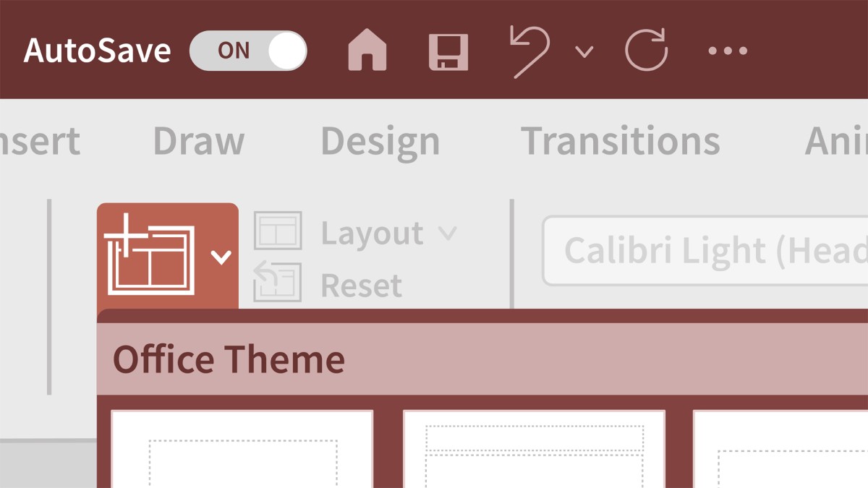
Task: Toggle the AutoSave switch off
Action: [x=248, y=51]
